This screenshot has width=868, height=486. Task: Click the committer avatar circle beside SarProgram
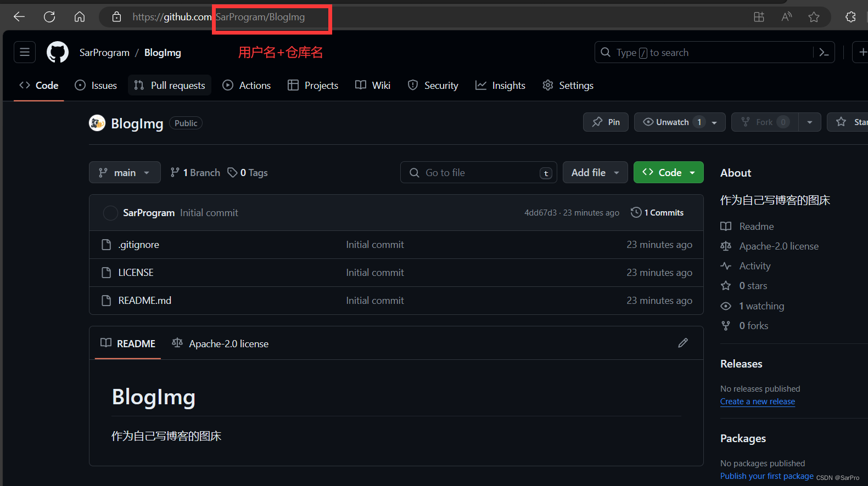click(110, 213)
